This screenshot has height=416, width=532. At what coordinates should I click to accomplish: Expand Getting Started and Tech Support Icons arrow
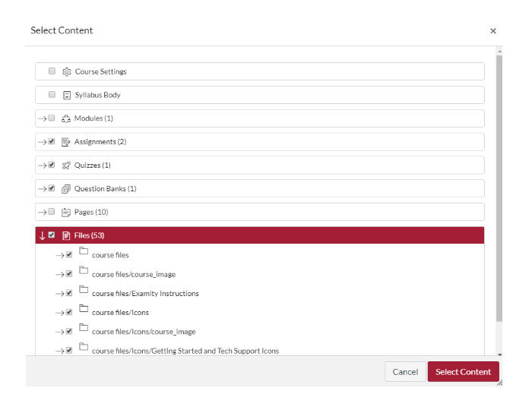pyautogui.click(x=60, y=351)
